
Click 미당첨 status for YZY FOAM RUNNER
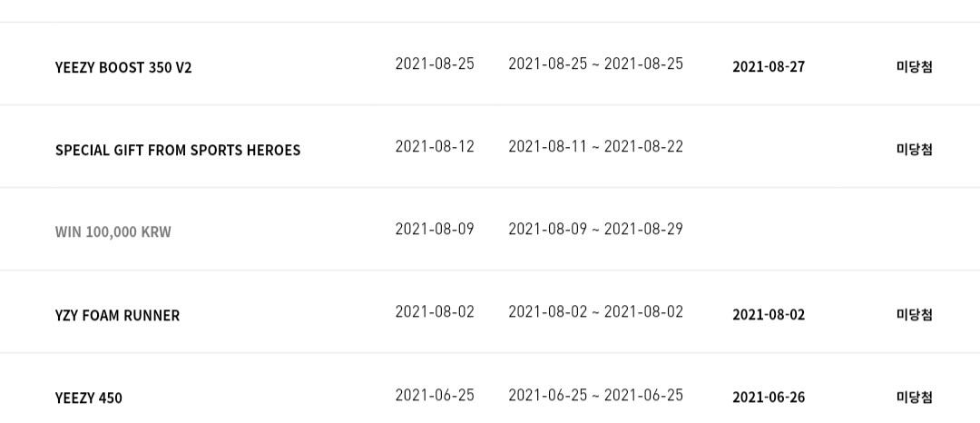(915, 315)
